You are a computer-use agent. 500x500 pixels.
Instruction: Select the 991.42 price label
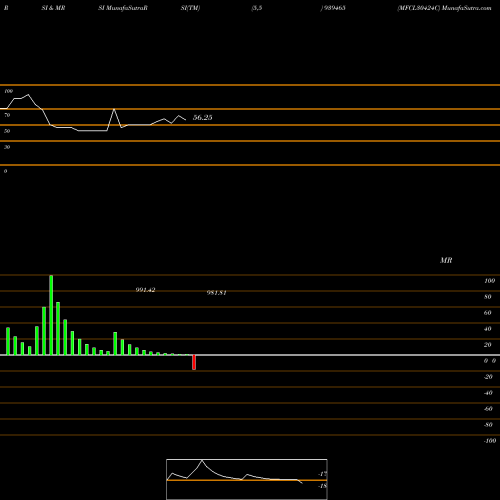(x=145, y=290)
